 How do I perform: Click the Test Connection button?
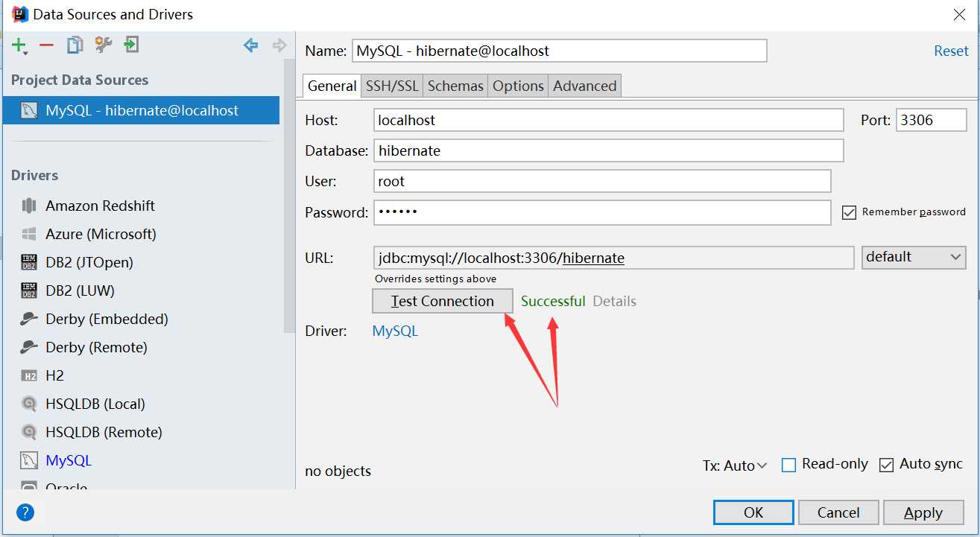(443, 301)
